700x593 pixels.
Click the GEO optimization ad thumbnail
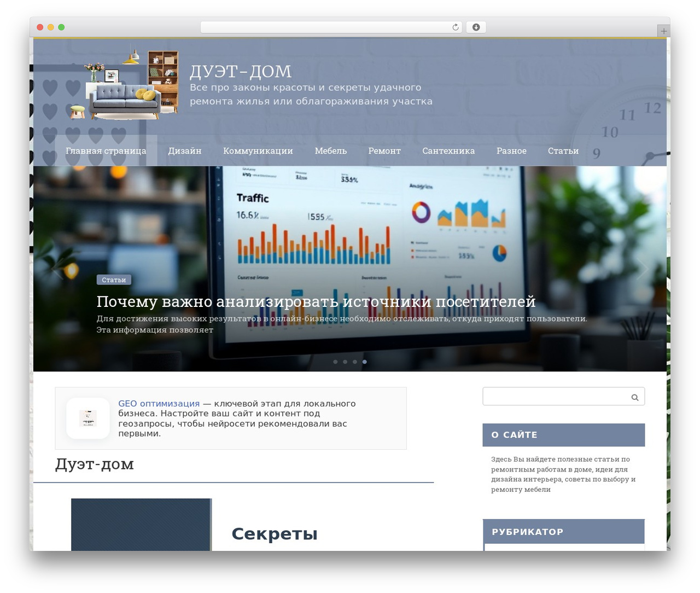[x=88, y=418]
